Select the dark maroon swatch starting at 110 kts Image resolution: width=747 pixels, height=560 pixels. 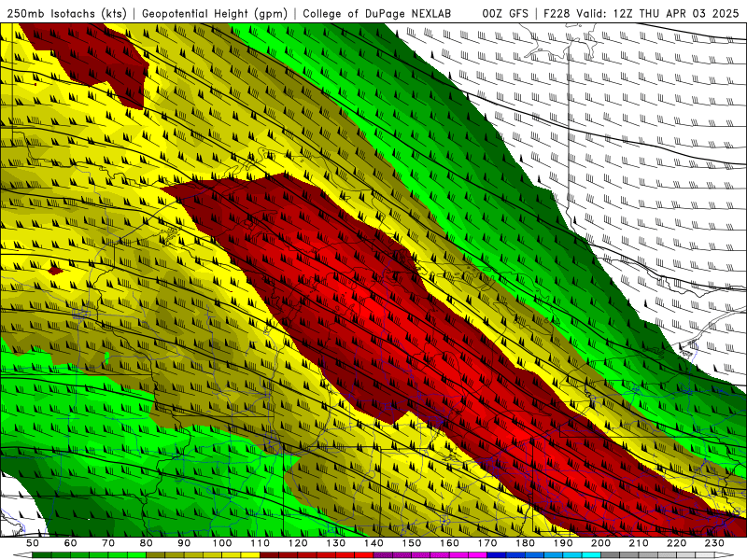point(269,555)
